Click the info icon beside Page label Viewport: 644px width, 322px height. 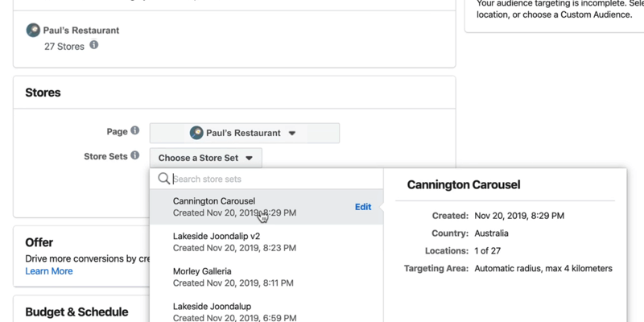click(134, 130)
